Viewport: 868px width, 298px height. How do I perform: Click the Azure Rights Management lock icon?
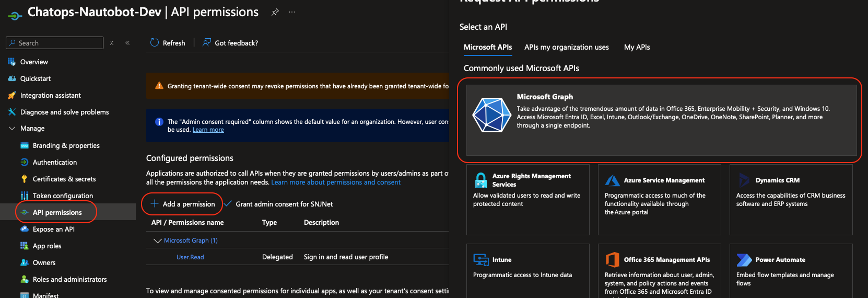(x=481, y=180)
